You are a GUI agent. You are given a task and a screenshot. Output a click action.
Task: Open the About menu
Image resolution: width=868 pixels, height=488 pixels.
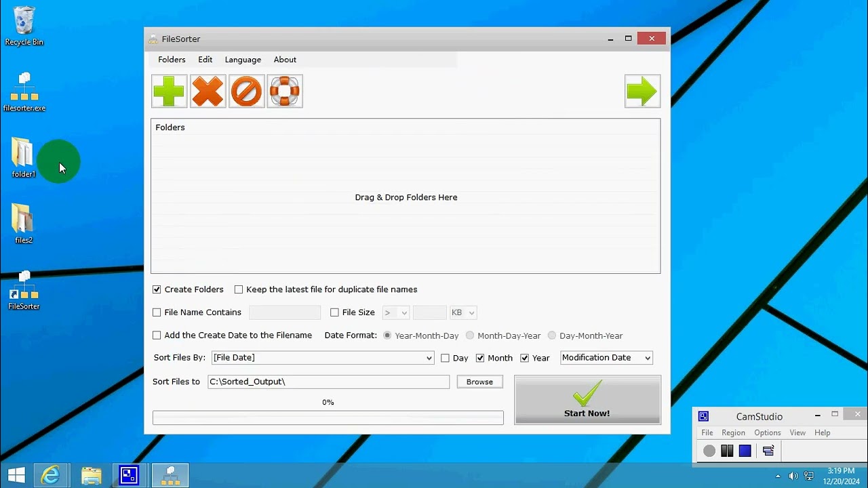(285, 60)
